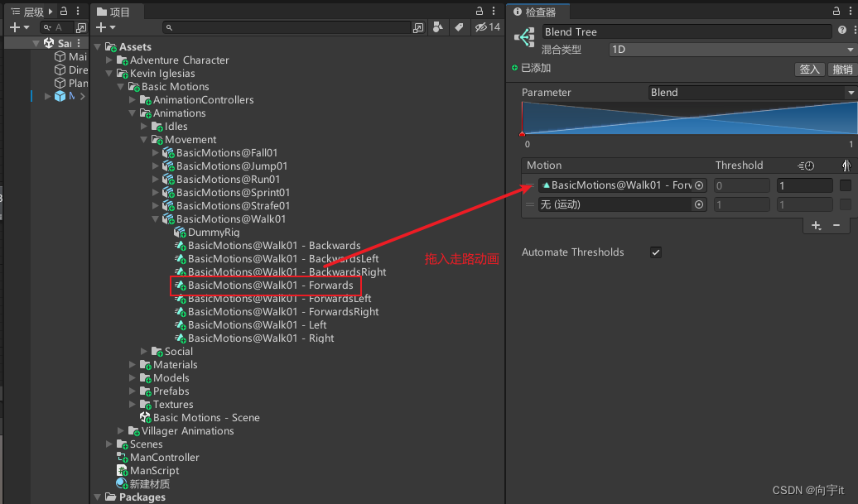Image resolution: width=858 pixels, height=504 pixels.
Task: Select the BasicMotions@Fall01 model icon
Action: click(169, 152)
